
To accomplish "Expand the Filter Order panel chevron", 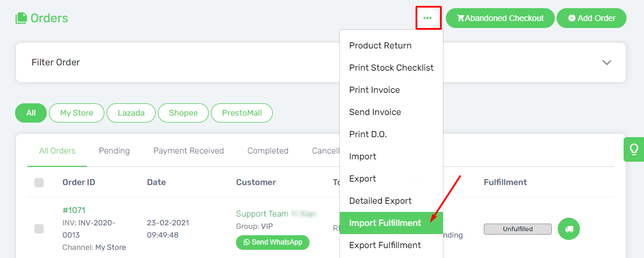I will (607, 62).
